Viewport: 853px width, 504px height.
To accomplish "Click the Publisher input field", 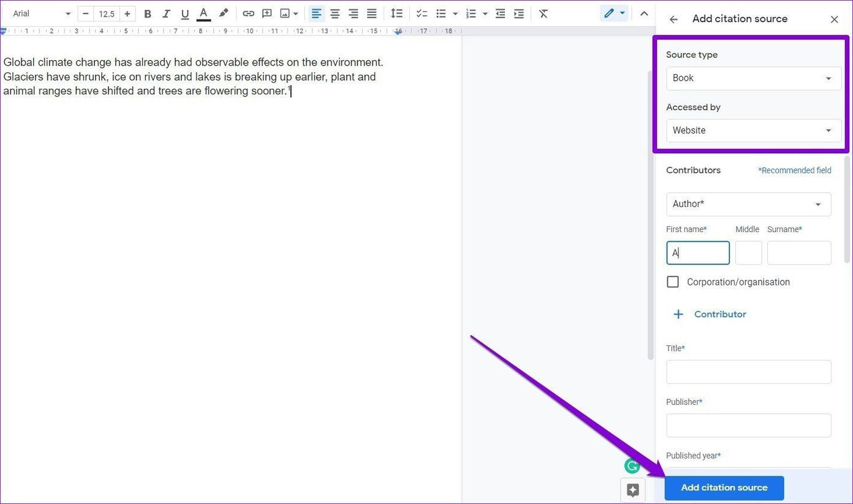I will tap(748, 426).
